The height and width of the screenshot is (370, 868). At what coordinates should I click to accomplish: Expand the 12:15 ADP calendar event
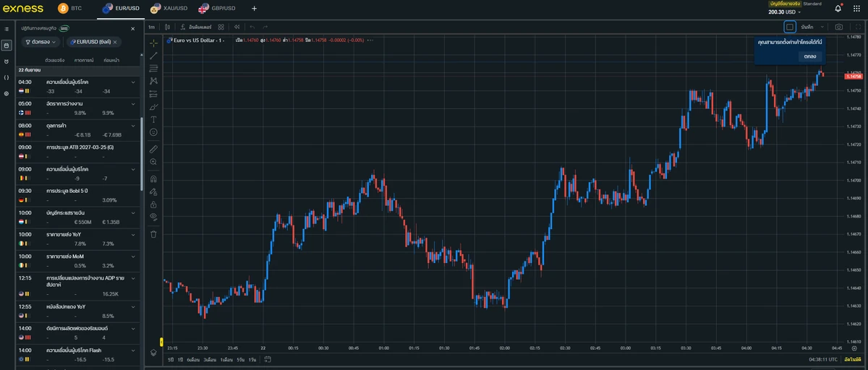pos(133,278)
